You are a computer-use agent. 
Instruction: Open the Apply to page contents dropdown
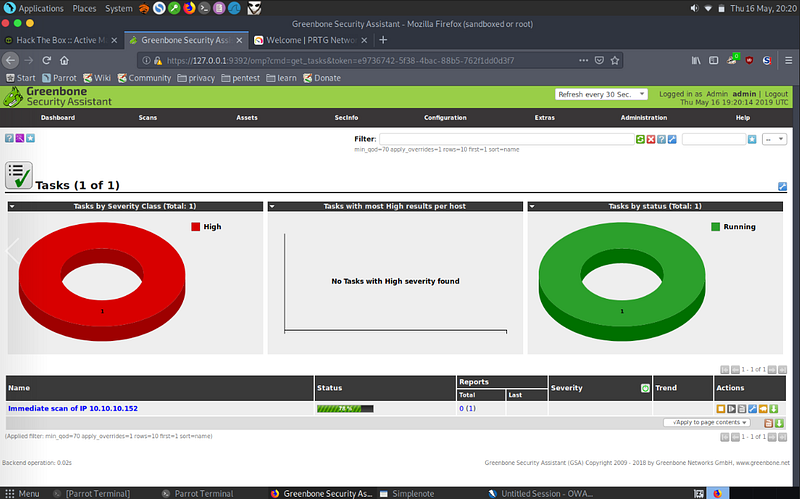point(707,422)
